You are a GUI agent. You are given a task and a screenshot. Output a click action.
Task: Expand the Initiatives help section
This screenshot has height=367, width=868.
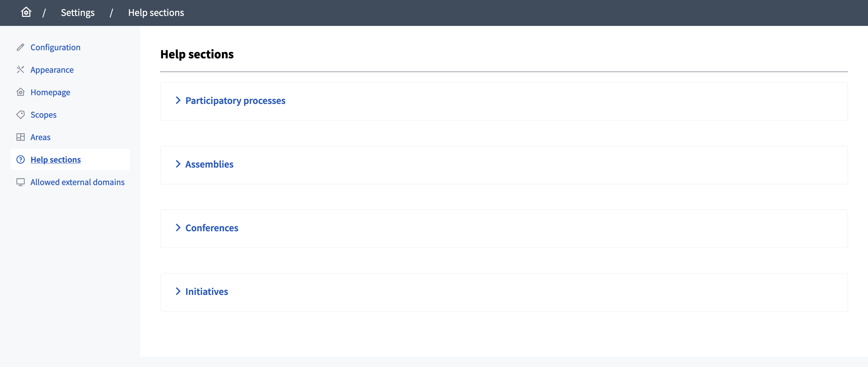point(206,291)
